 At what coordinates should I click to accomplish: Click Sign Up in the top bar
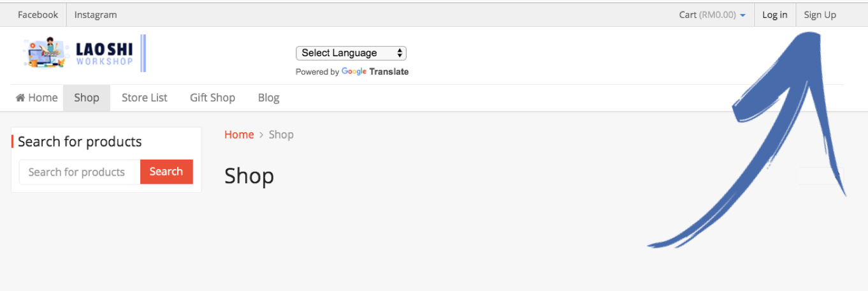pyautogui.click(x=820, y=15)
